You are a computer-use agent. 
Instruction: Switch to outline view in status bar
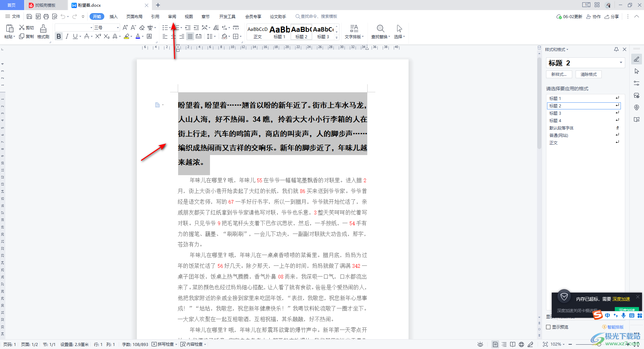(504, 344)
